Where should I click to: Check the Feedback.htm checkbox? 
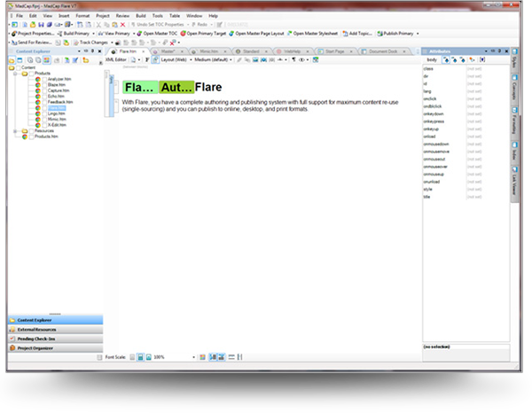(x=44, y=102)
